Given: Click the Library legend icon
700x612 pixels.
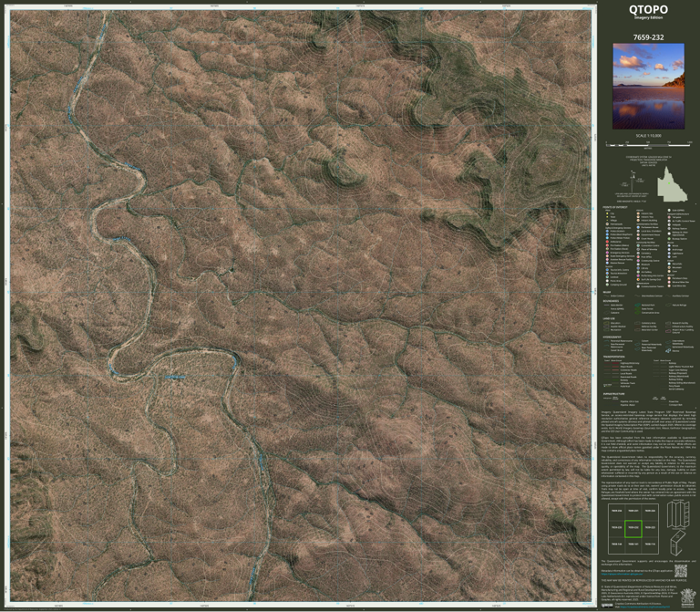Looking at the screenshot, I should coord(638,268).
